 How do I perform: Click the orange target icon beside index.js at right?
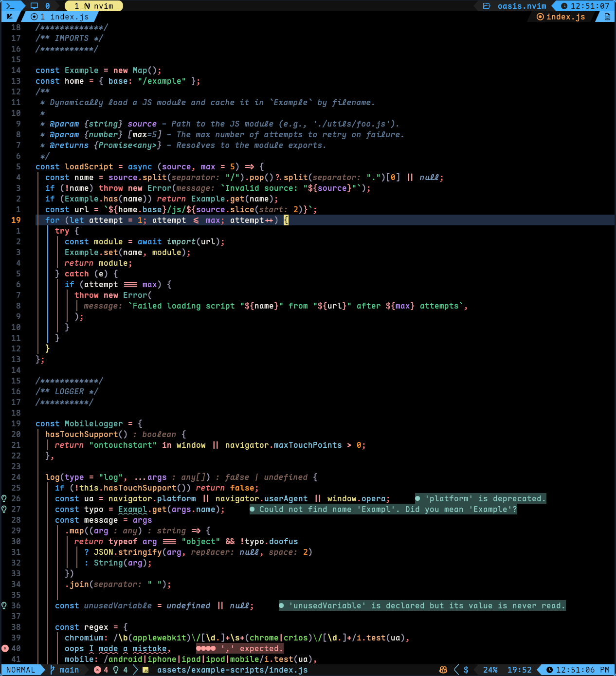coord(540,17)
